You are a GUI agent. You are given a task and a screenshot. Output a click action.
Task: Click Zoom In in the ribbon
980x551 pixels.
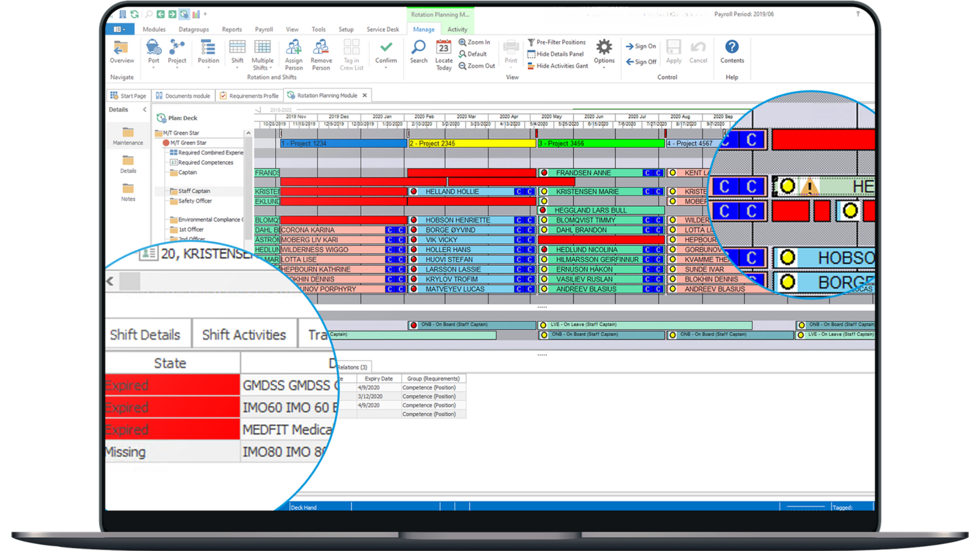[x=474, y=42]
